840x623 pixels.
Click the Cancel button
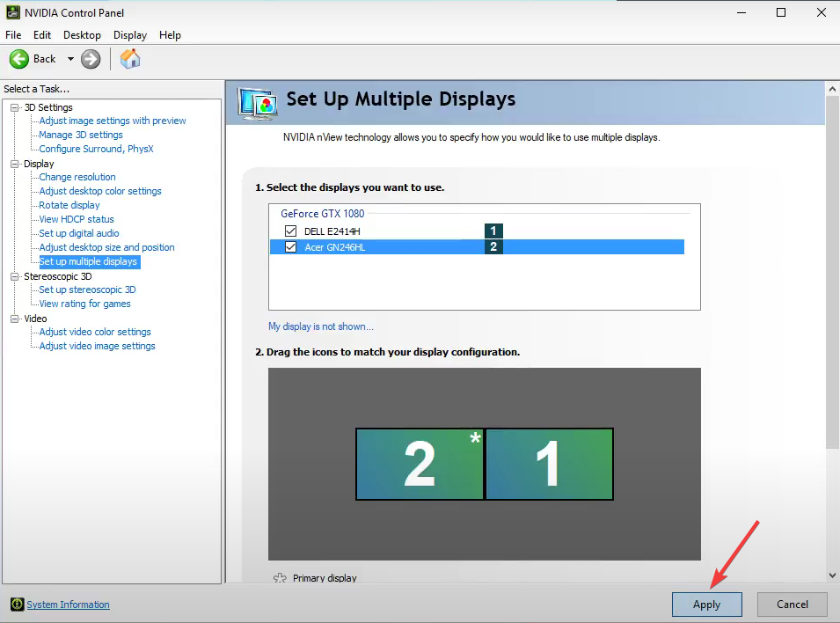(793, 605)
